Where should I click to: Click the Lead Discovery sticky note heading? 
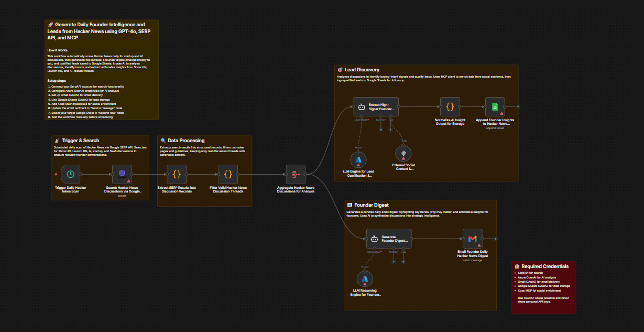362,70
